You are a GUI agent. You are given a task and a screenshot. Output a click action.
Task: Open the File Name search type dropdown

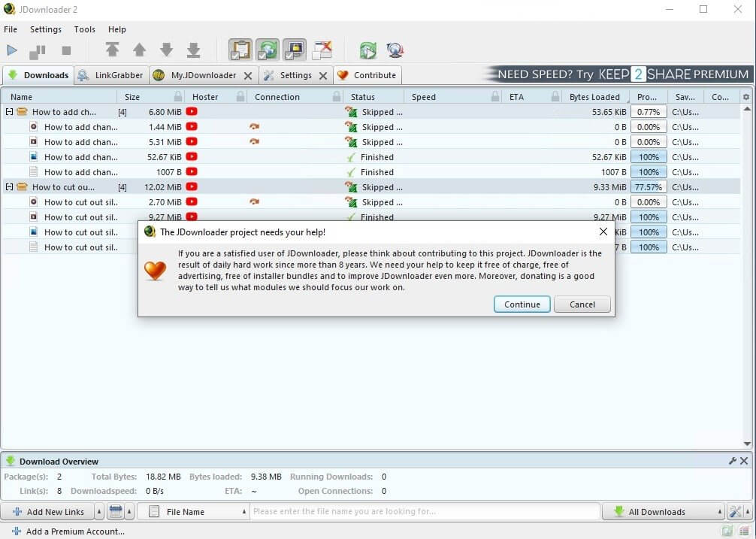[193, 512]
